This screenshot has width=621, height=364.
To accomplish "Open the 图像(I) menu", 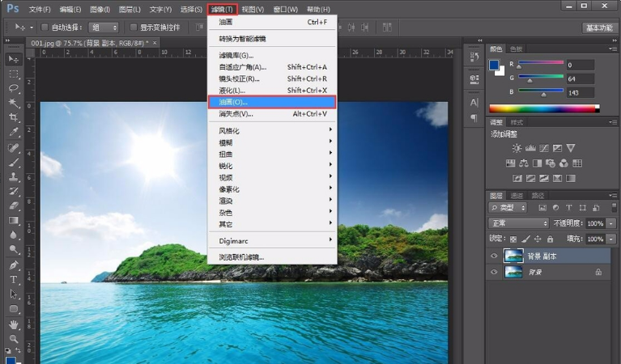I will tap(100, 9).
